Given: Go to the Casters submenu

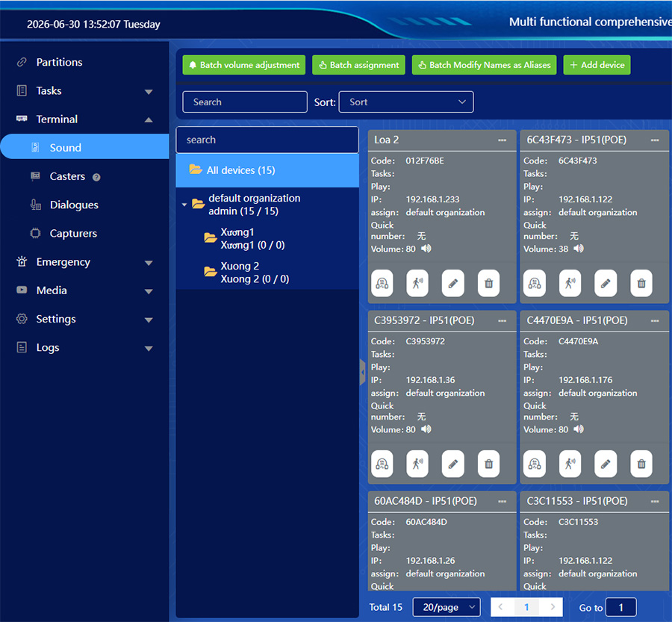Looking at the screenshot, I should 67,176.
